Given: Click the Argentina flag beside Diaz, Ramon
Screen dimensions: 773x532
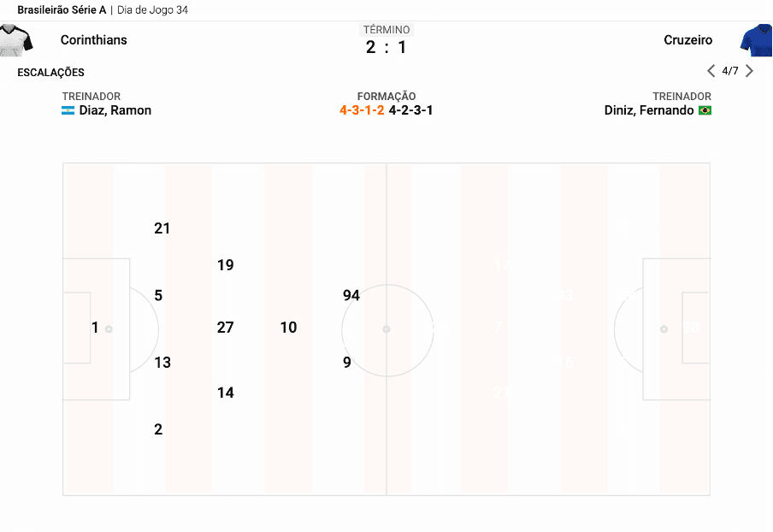Looking at the screenshot, I should pos(68,110).
